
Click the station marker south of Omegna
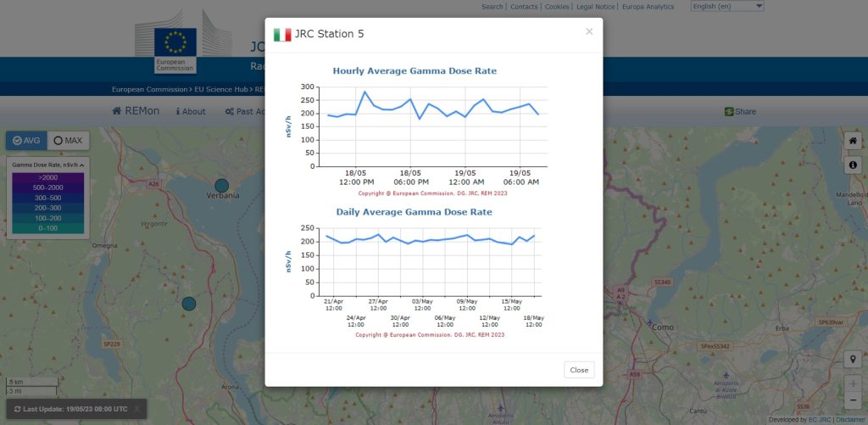point(189,304)
